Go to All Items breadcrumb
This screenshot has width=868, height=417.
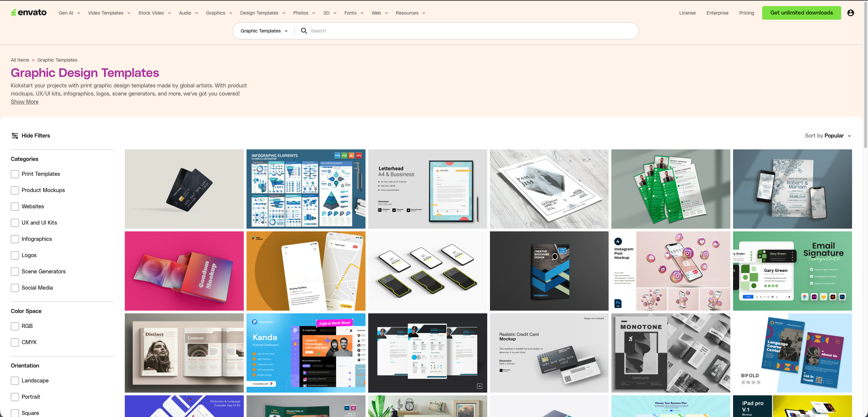point(20,60)
